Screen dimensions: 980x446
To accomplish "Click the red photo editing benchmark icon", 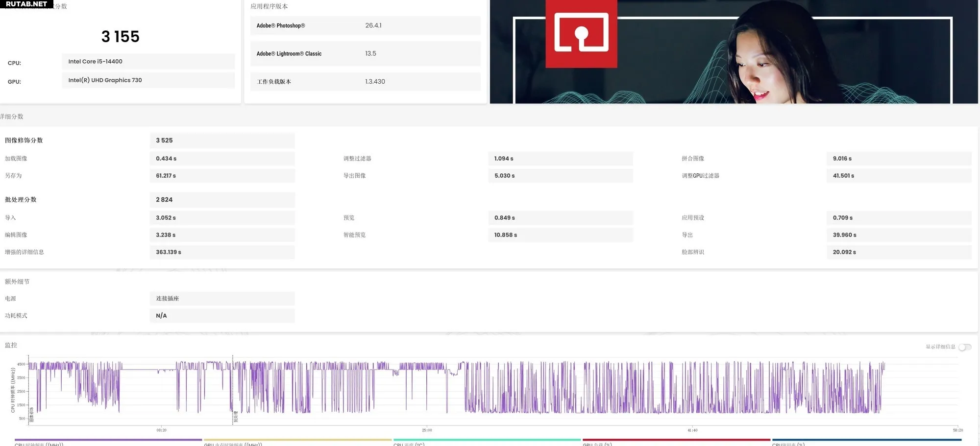I will coord(581,32).
